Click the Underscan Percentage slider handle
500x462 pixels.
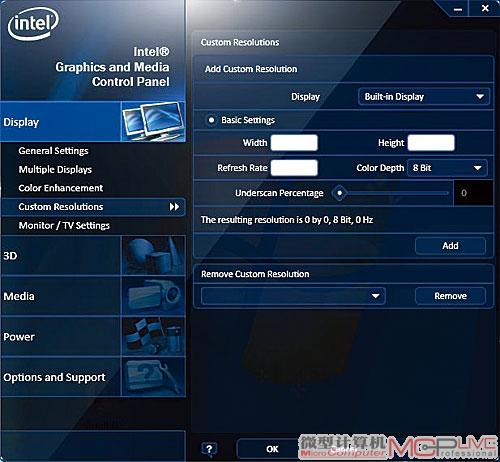point(339,193)
